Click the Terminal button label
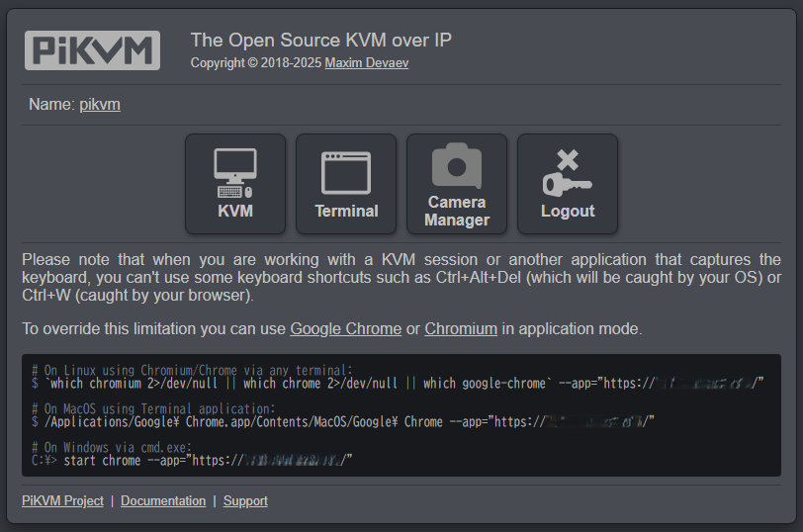Image resolution: width=803 pixels, height=532 pixels. (x=346, y=211)
